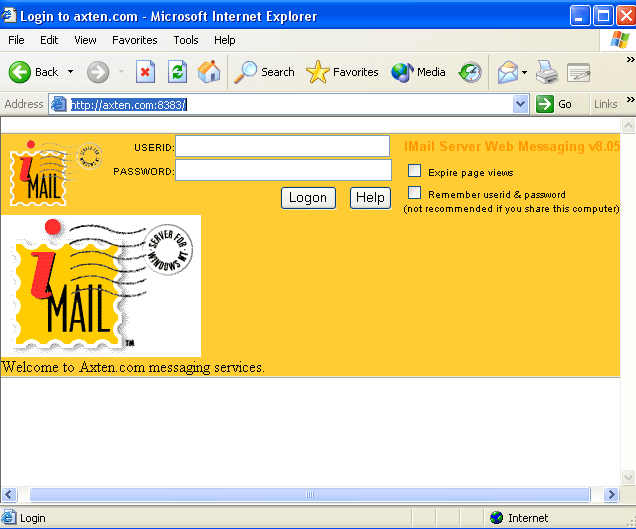Stop page loading with the red X icon
This screenshot has width=636, height=529.
(145, 72)
